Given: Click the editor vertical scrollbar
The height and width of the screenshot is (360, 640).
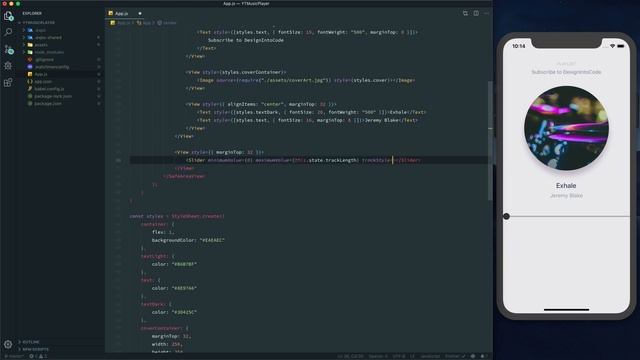Looking at the screenshot, I should tap(490, 141).
